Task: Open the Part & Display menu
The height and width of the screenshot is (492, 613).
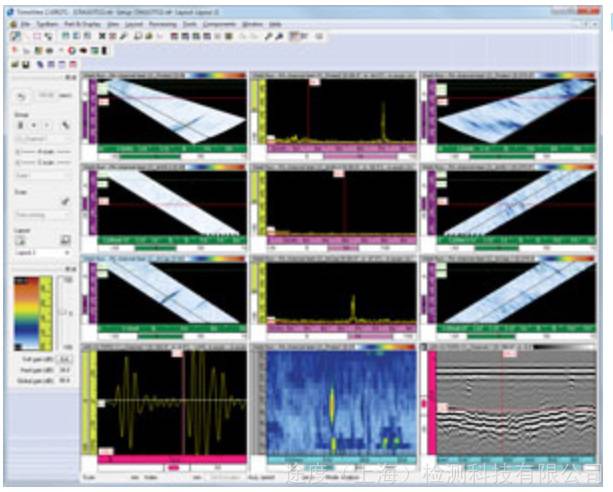Action: (x=82, y=24)
